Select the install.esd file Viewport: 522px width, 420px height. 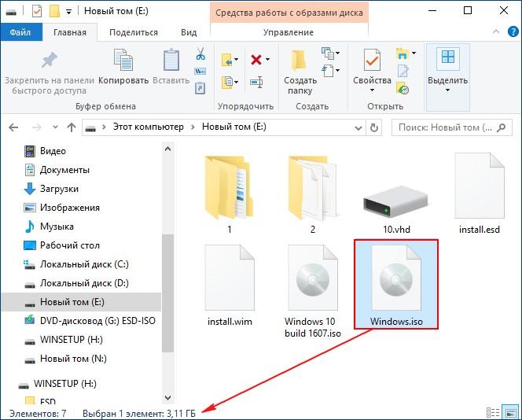click(480, 193)
